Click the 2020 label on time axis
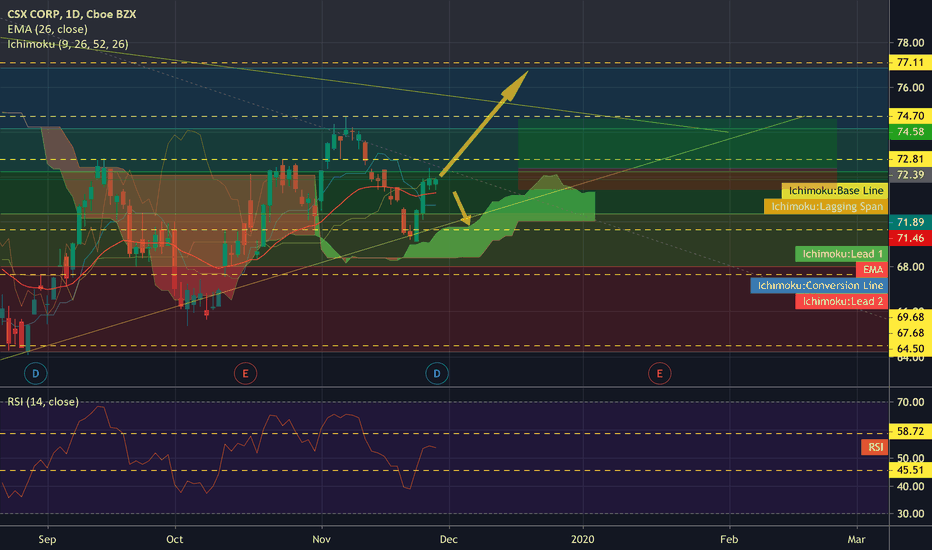 coord(582,539)
